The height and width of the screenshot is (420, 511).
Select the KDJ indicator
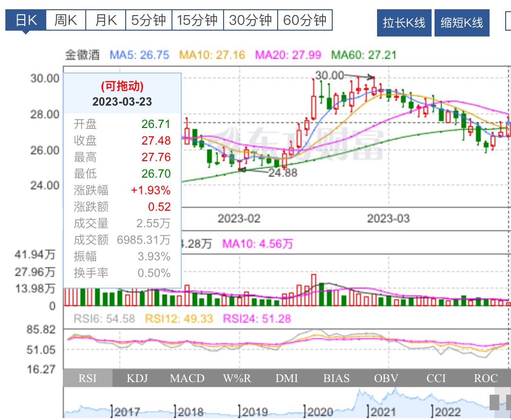coord(137,378)
